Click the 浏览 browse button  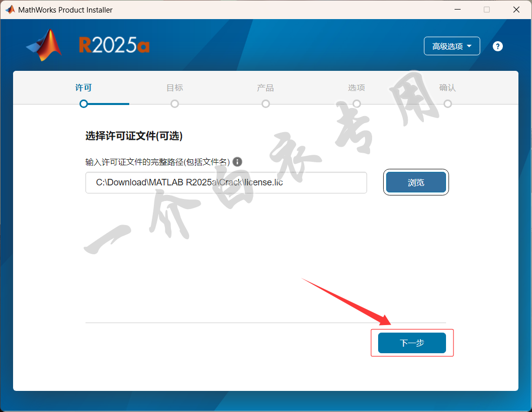(416, 182)
